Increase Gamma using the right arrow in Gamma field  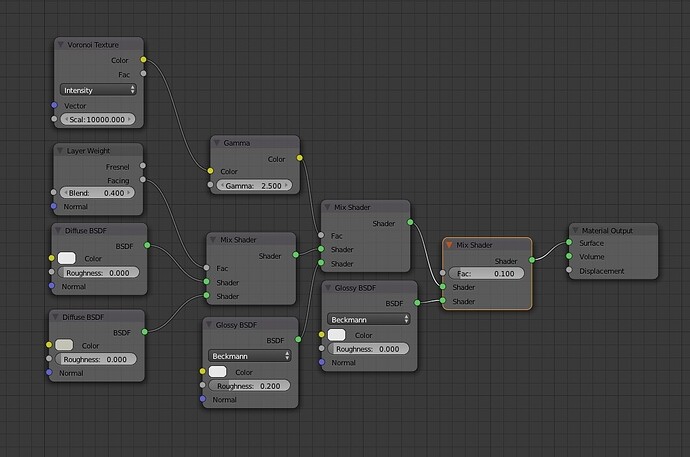pos(286,185)
